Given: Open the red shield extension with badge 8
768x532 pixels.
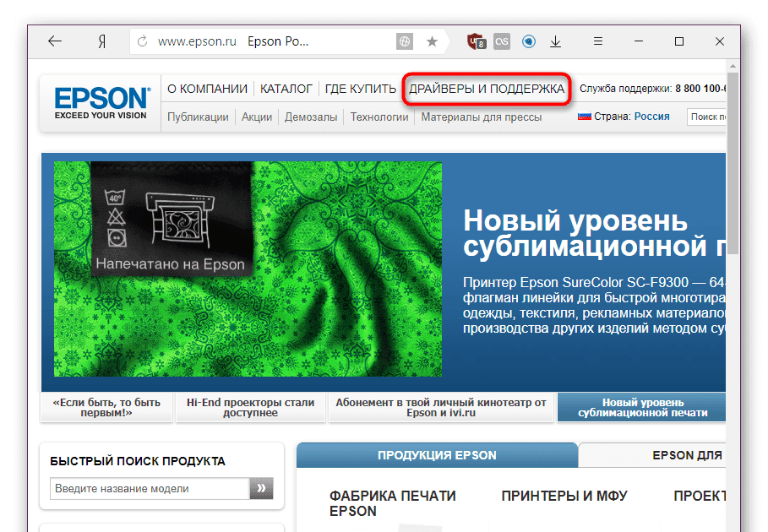Looking at the screenshot, I should pyautogui.click(x=476, y=41).
